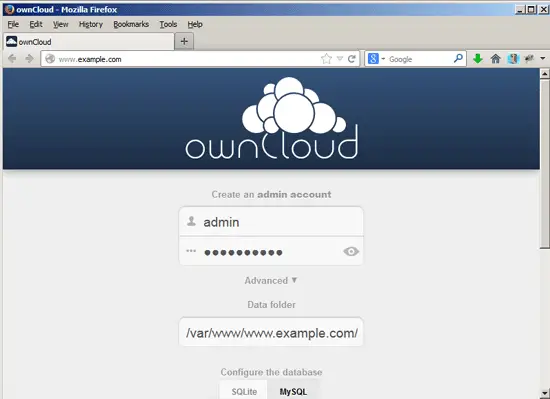Click the blue add-on icon next to Home
The height and width of the screenshot is (399, 550).
(x=512, y=59)
